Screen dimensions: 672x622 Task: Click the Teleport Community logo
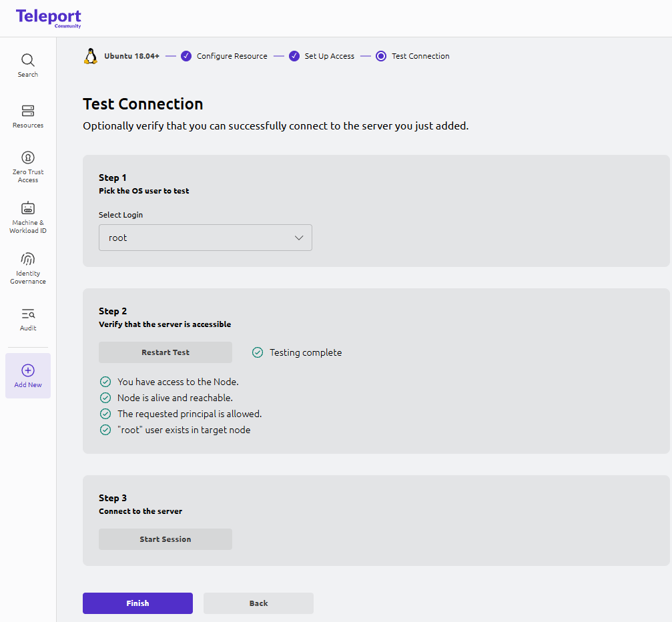pyautogui.click(x=49, y=18)
